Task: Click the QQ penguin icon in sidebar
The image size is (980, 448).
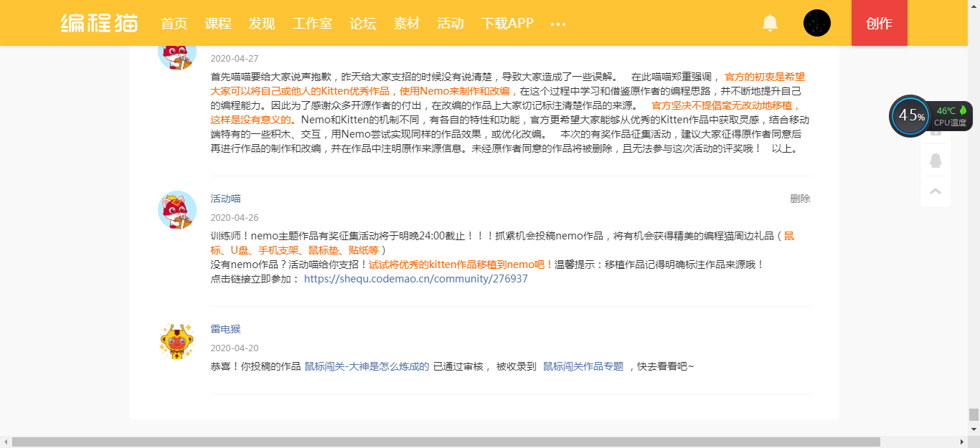Action: pos(936,160)
